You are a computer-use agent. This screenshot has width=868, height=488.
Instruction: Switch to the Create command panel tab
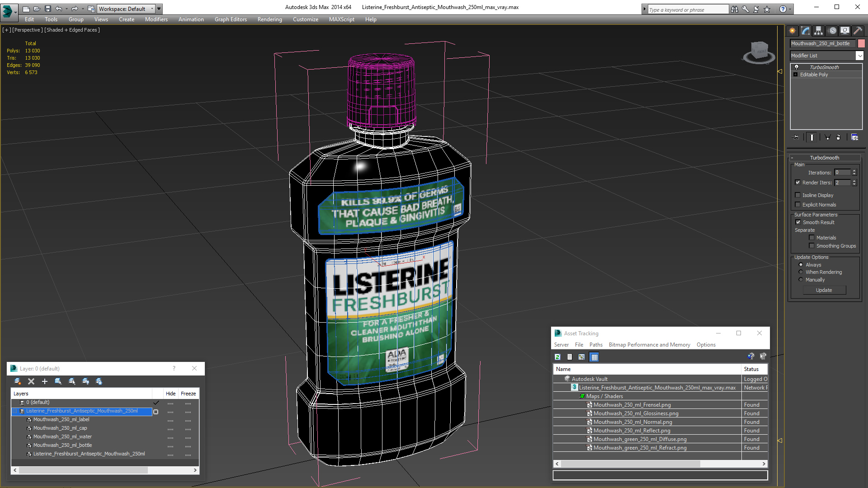[x=792, y=31]
